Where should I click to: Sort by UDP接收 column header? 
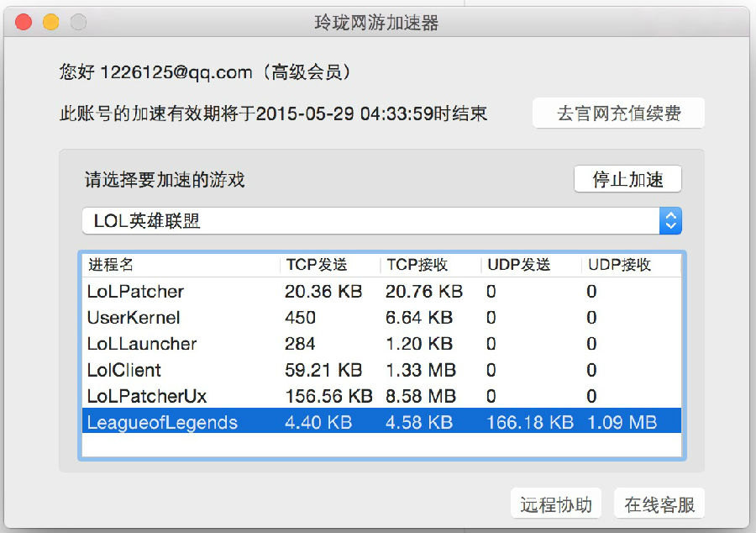point(630,265)
